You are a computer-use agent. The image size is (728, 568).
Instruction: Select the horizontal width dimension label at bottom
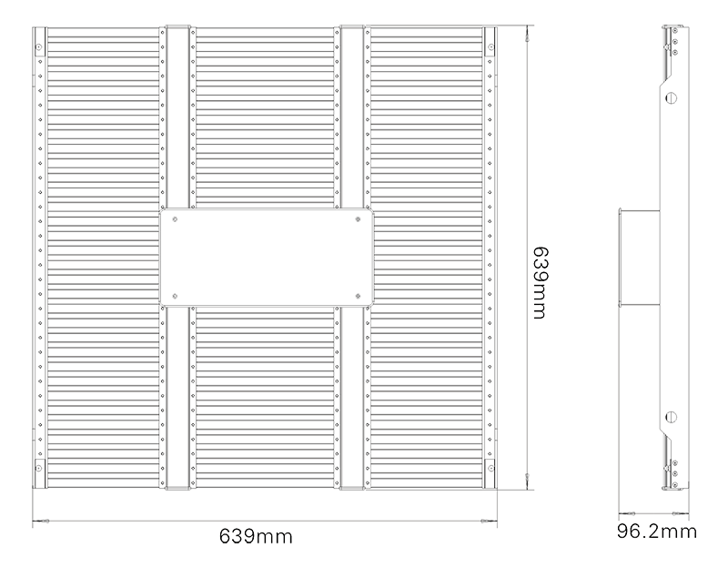point(254,534)
